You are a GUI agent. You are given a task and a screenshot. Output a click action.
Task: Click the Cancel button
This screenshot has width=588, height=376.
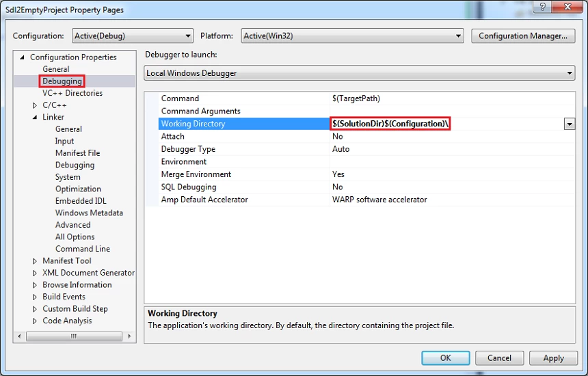click(499, 358)
